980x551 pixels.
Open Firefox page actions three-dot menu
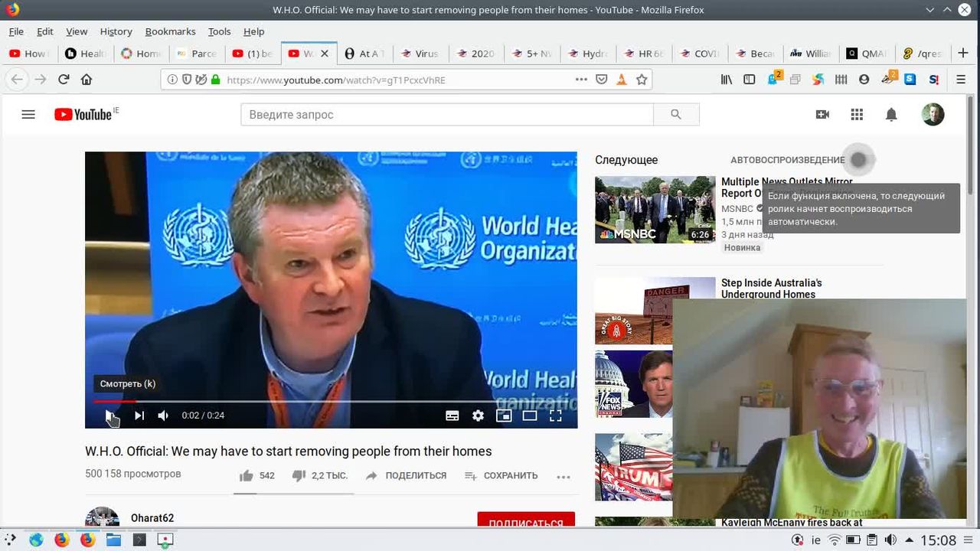pyautogui.click(x=581, y=80)
